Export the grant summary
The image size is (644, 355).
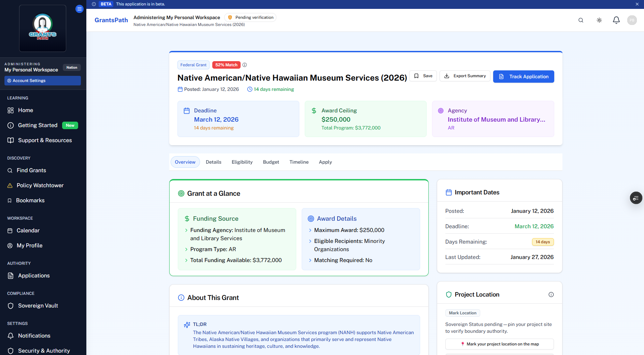(465, 76)
